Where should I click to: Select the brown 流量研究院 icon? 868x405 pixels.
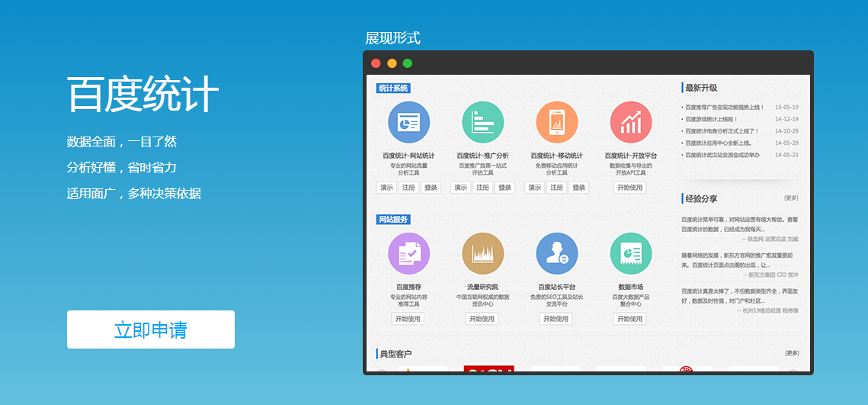click(482, 253)
